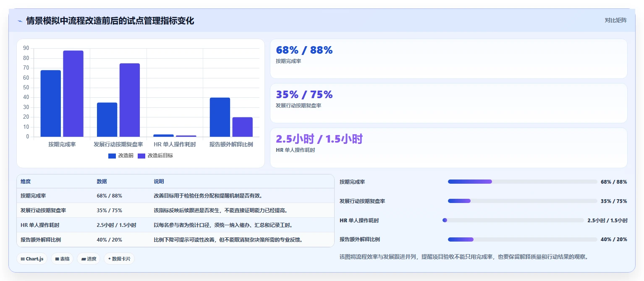Viewport: 644px width, 281px height.
Task: Click the 改造前 bar for 发展行动按期复盘率
Action: click(107, 120)
